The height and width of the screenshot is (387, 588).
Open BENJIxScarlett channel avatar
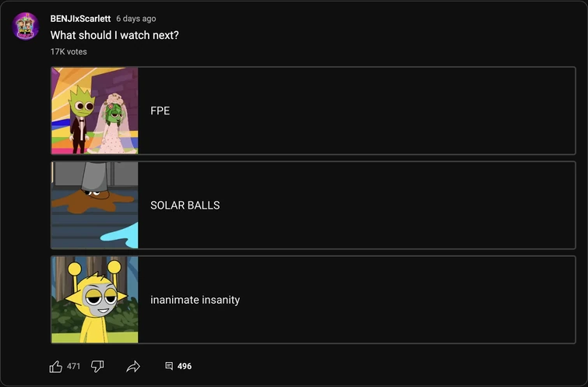[x=26, y=26]
